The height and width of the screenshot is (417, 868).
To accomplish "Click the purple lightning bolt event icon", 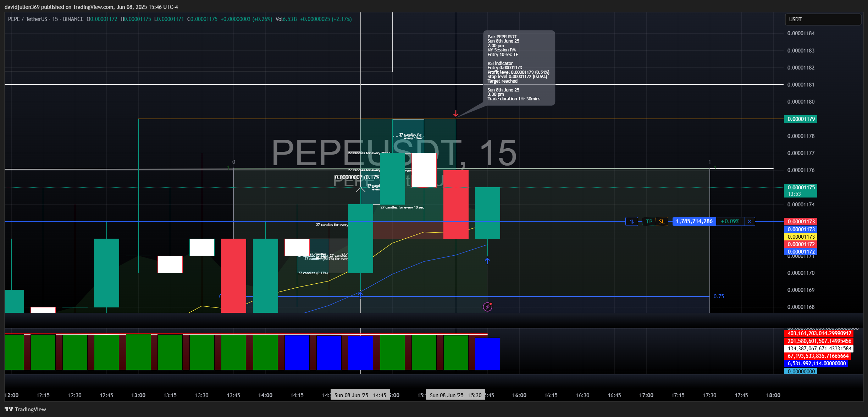I will [x=488, y=307].
